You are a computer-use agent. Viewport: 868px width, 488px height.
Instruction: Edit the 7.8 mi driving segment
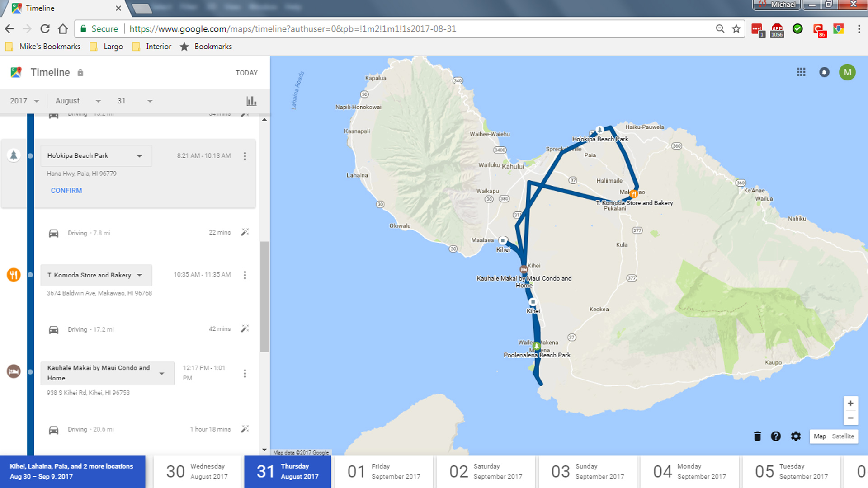(x=245, y=232)
